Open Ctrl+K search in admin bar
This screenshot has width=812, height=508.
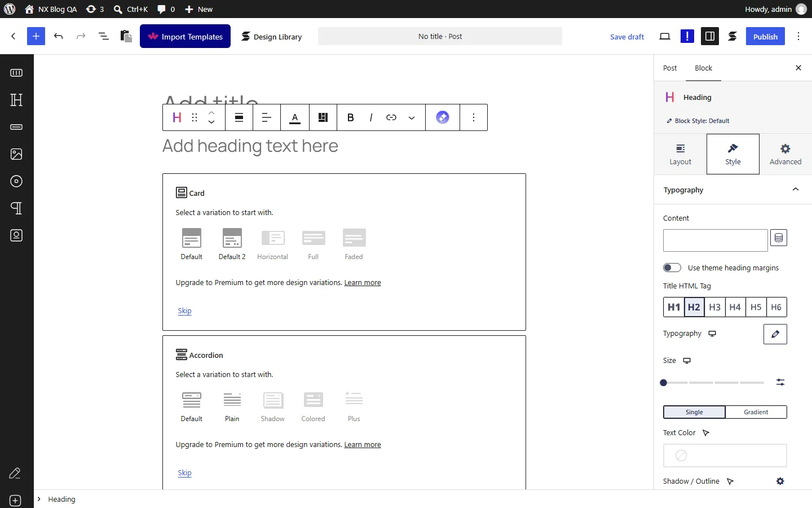[x=130, y=9]
